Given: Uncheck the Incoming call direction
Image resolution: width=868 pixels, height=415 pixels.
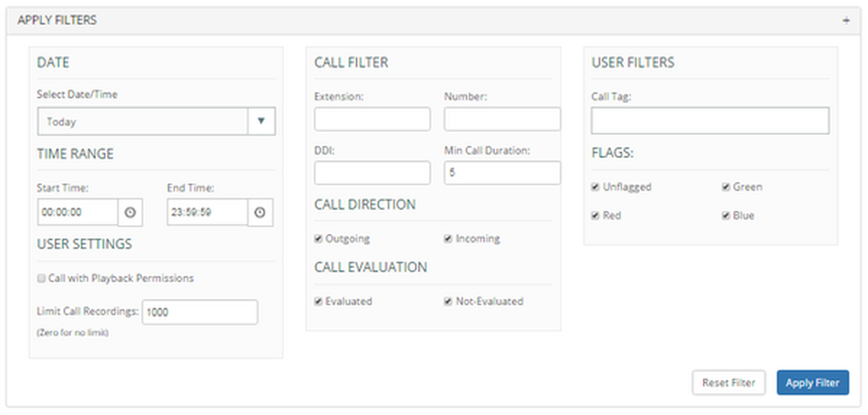Looking at the screenshot, I should tap(448, 239).
